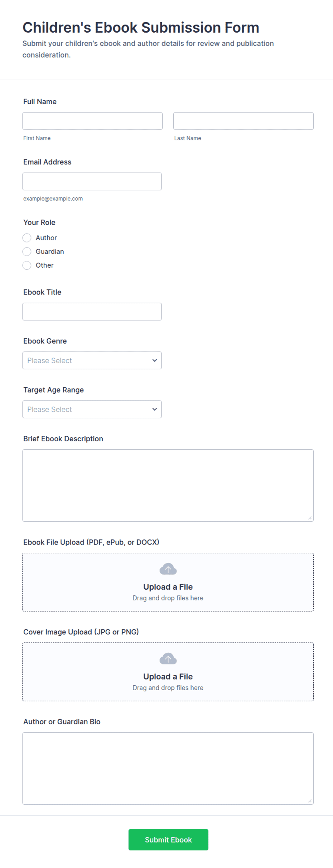
Task: Click the cloud upload icon for Ebook File
Action: (168, 569)
